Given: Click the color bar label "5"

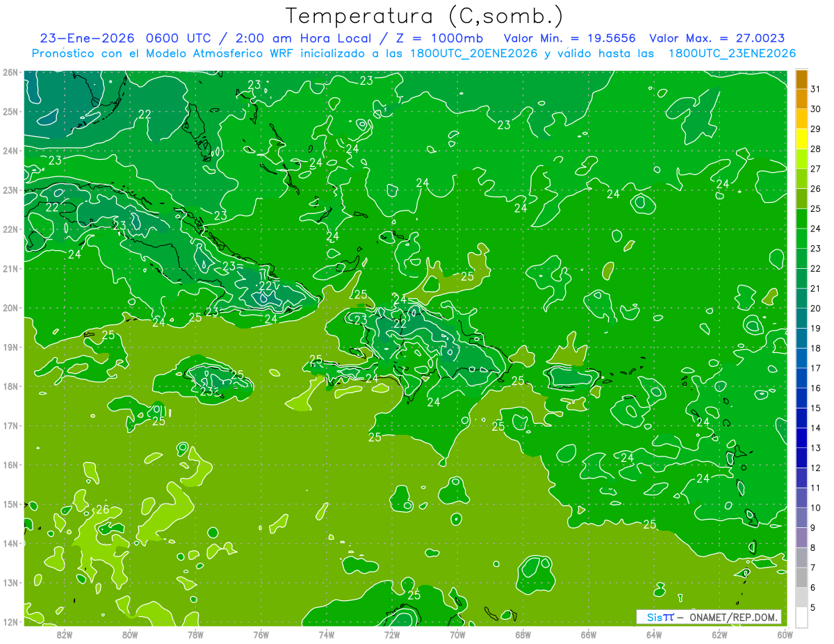Looking at the screenshot, I should click(x=812, y=607).
